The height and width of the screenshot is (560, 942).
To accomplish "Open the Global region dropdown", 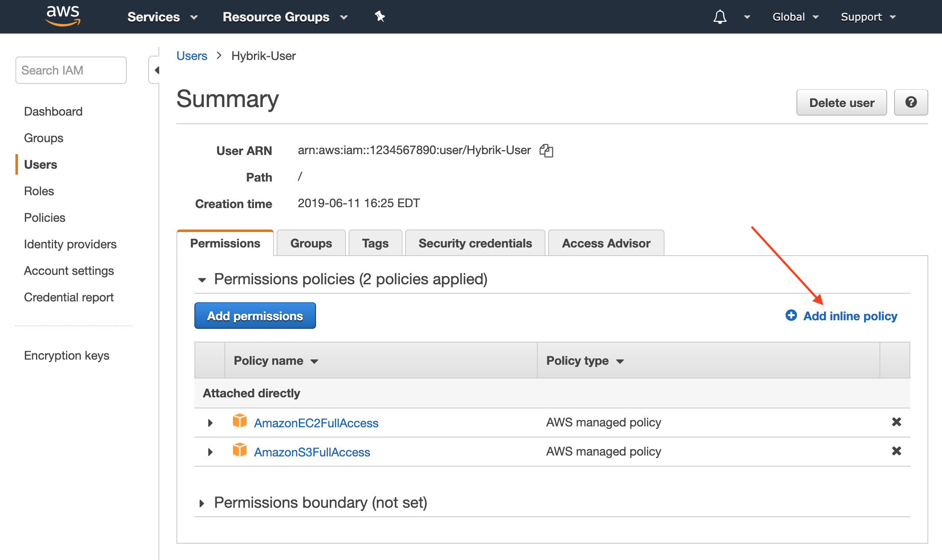I will (795, 17).
